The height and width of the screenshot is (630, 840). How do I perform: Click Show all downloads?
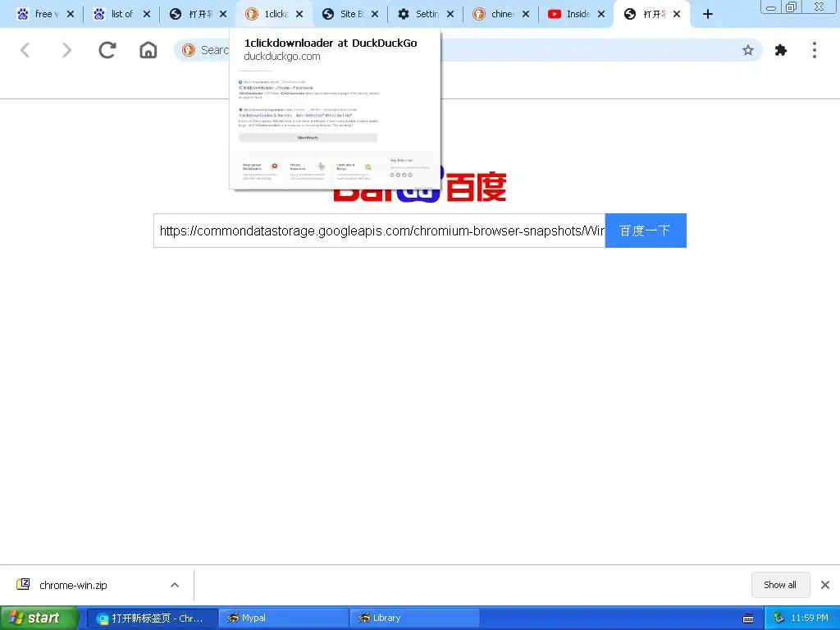click(x=780, y=584)
